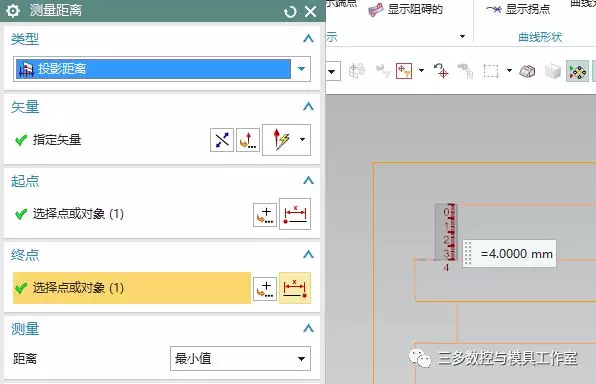Collapse the 测量 section

(309, 328)
